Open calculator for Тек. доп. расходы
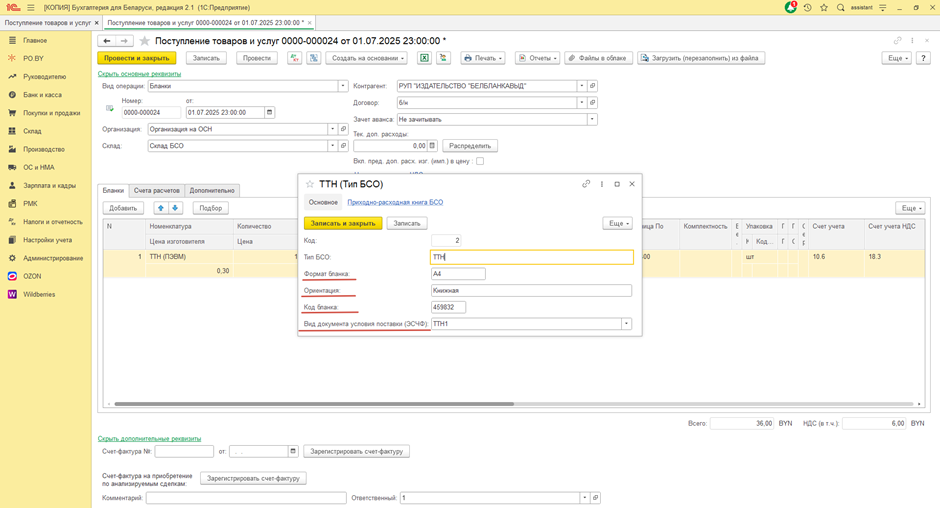 coord(432,146)
